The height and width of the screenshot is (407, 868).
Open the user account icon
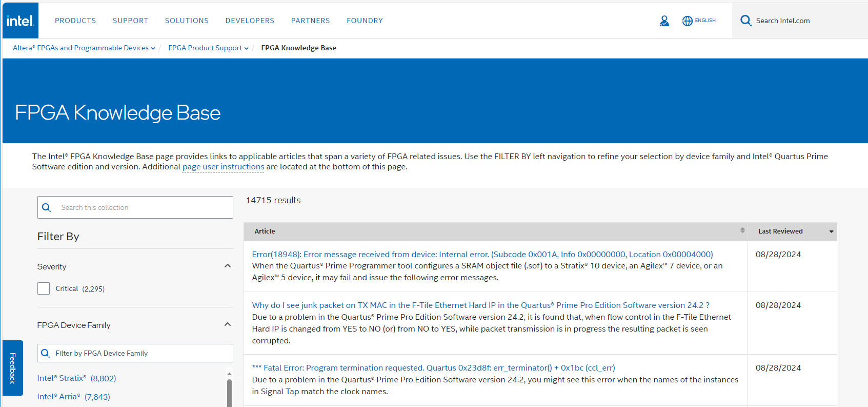pyautogui.click(x=664, y=21)
